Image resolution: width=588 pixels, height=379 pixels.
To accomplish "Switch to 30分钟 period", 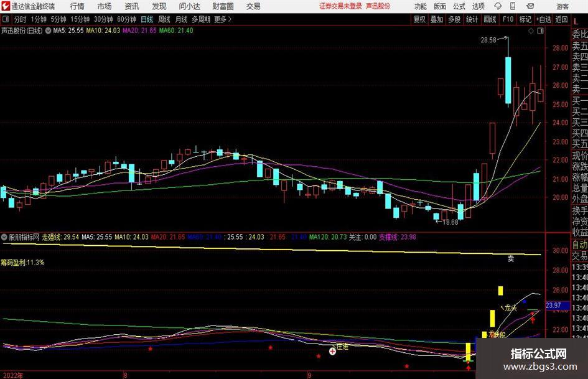I will coord(103,19).
